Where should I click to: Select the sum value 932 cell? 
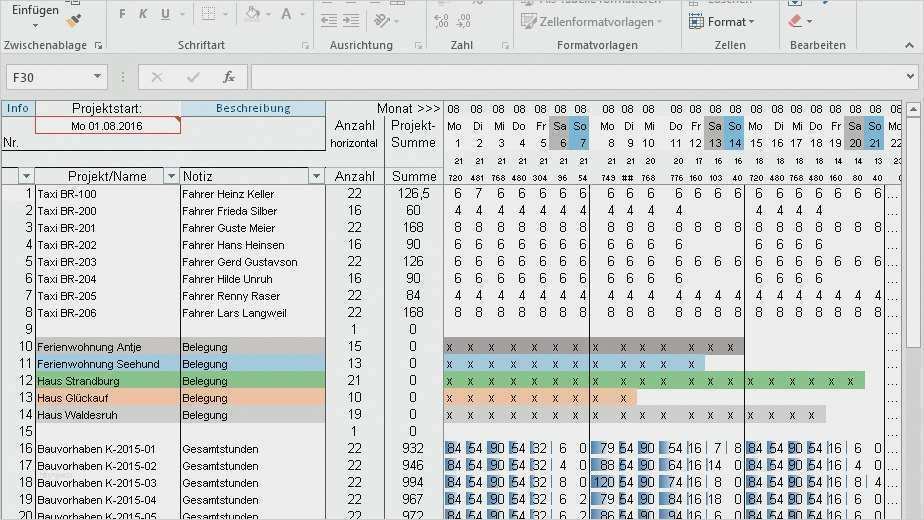[413, 449]
